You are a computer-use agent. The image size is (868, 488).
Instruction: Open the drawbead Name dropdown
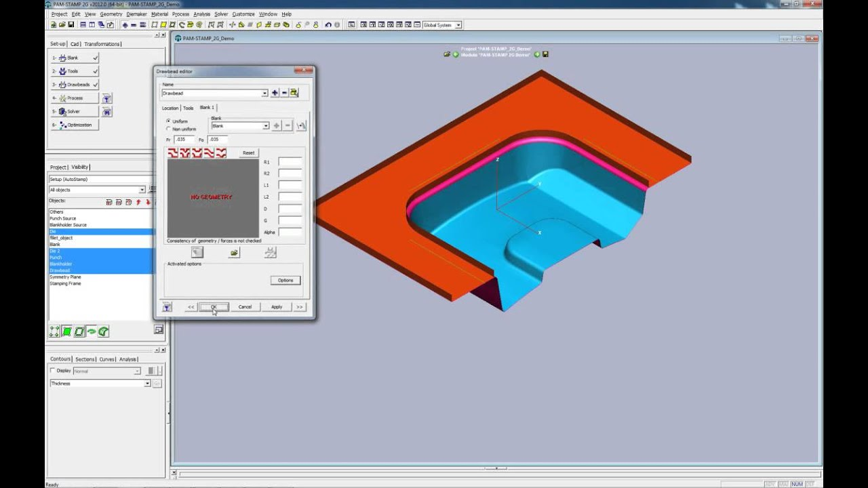tap(264, 94)
